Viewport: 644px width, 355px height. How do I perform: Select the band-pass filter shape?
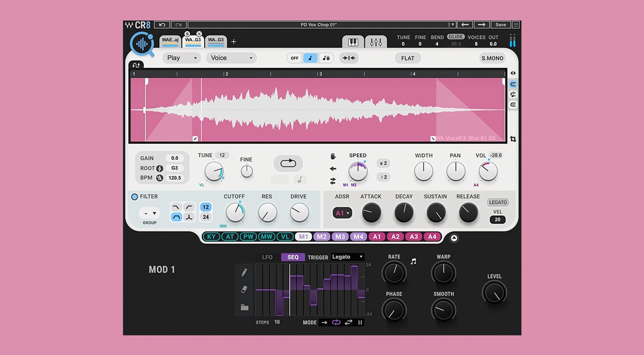(x=176, y=217)
